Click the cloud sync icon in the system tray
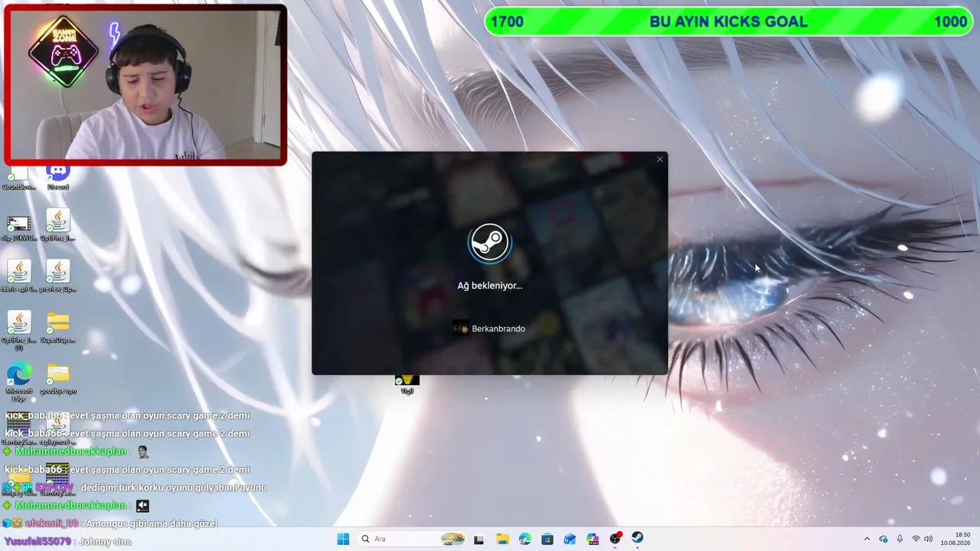 point(884,539)
